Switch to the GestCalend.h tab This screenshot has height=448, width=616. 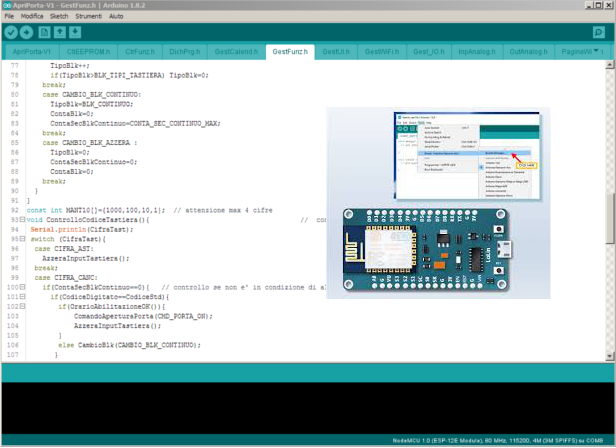coord(236,52)
